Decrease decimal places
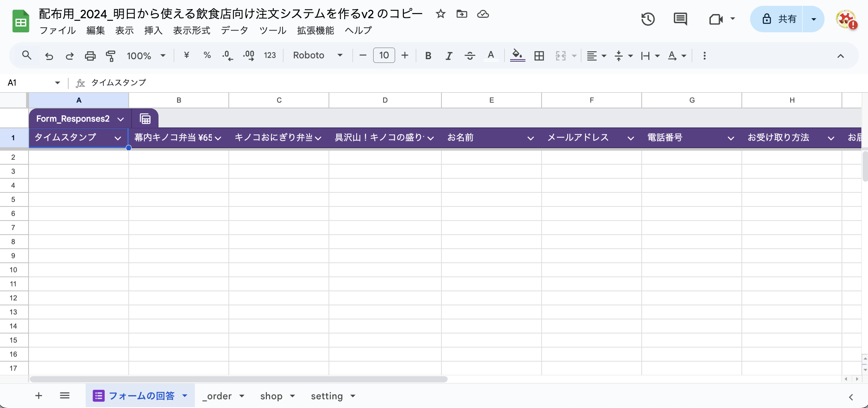The height and width of the screenshot is (408, 868). [x=228, y=55]
